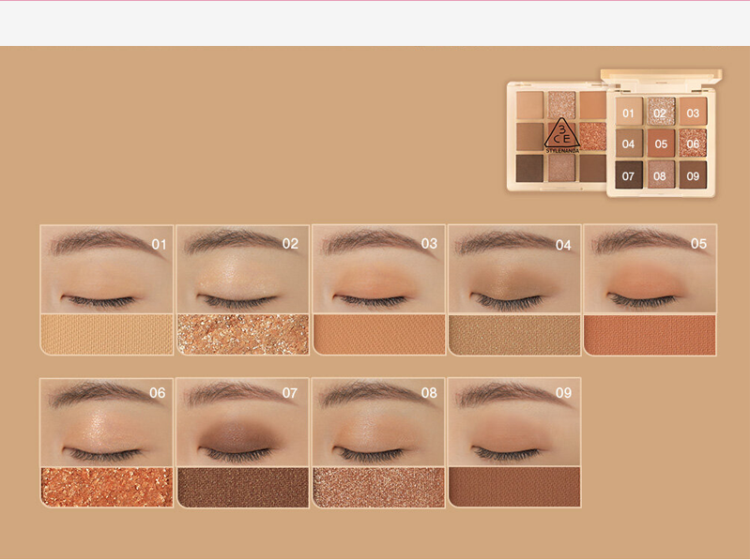Click the 3CE triangle logo on the palette
Viewport: 750px width, 560px height.
[x=562, y=134]
